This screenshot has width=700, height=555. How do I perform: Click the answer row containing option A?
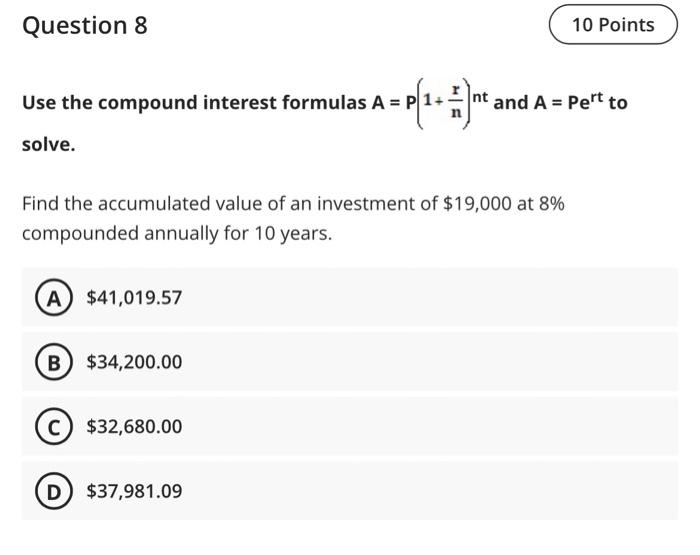pos(350,297)
